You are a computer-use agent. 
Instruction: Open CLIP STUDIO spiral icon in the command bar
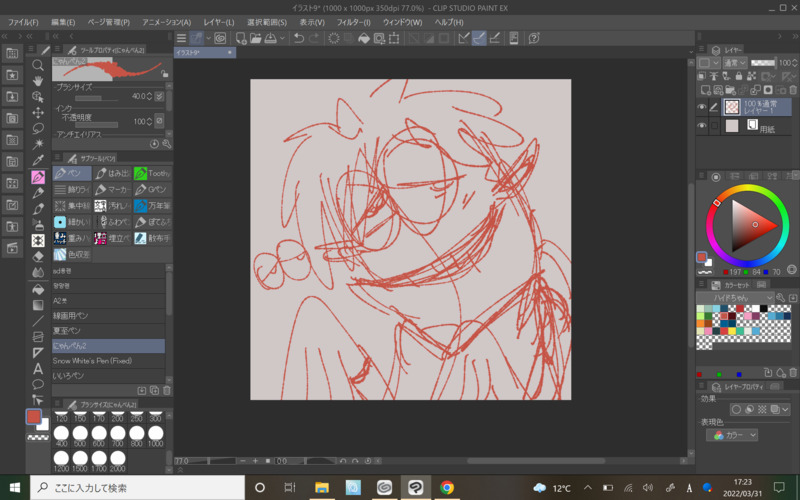(220, 38)
